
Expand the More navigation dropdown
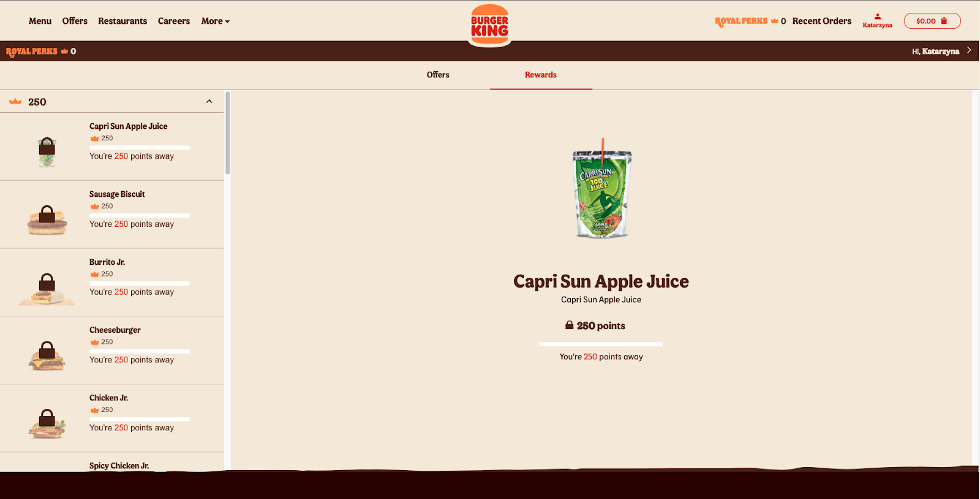pos(216,21)
